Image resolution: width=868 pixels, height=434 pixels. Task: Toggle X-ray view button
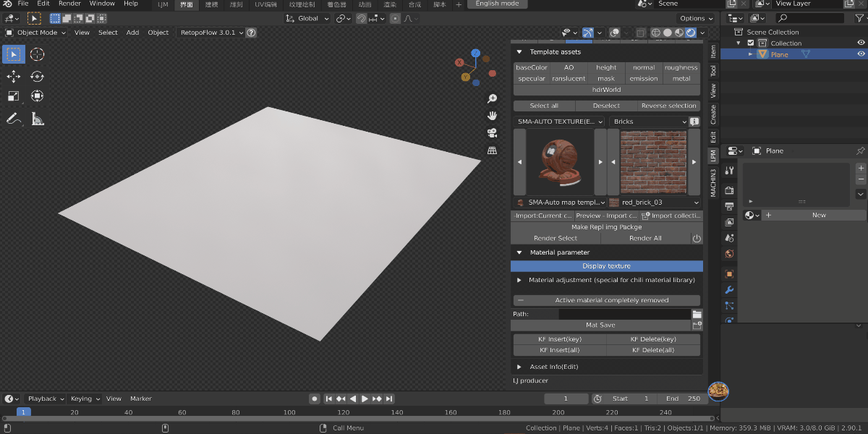coord(640,33)
